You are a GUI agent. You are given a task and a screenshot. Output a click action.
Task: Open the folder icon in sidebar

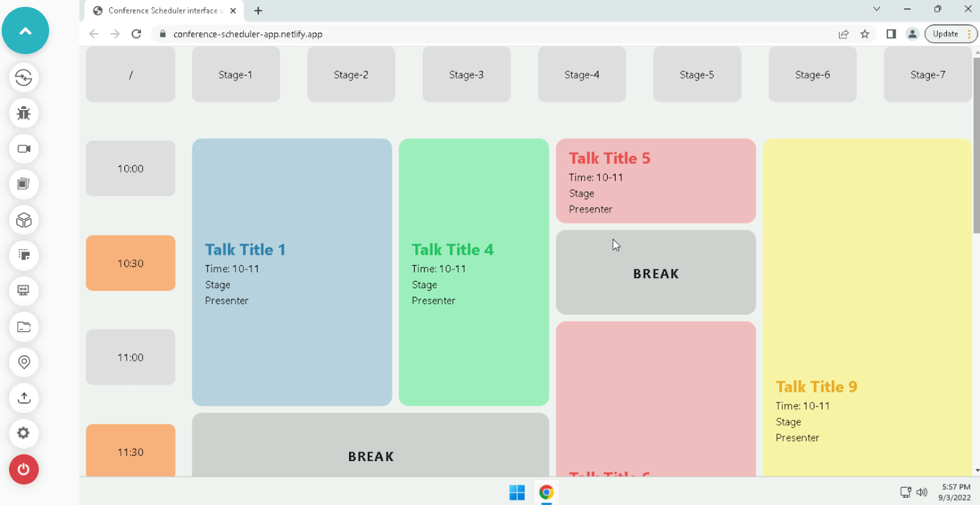(24, 327)
